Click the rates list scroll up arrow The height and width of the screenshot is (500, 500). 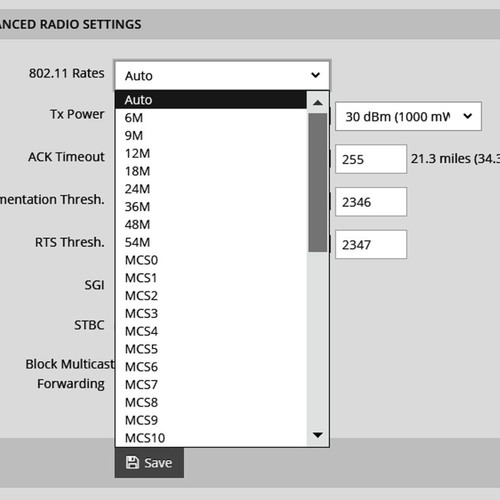318,102
